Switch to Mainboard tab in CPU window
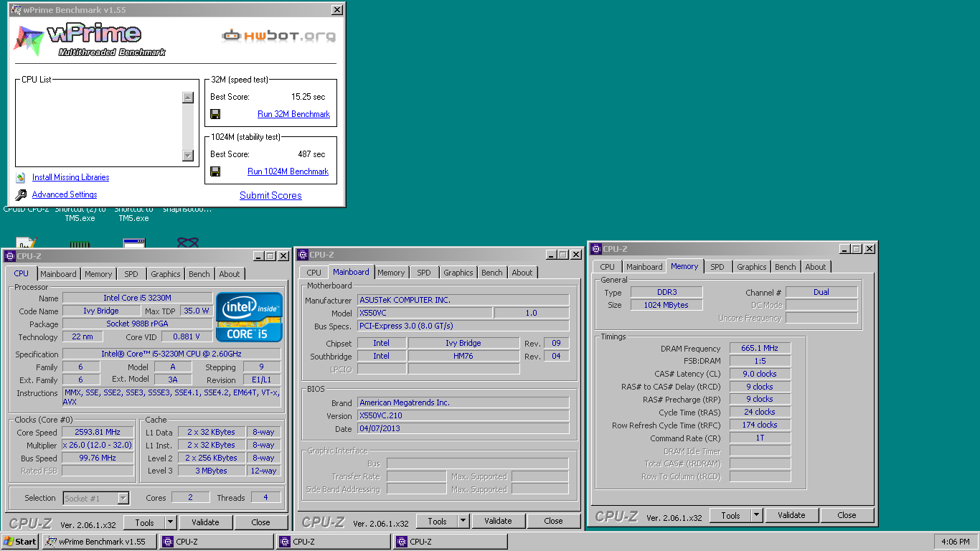 (58, 274)
